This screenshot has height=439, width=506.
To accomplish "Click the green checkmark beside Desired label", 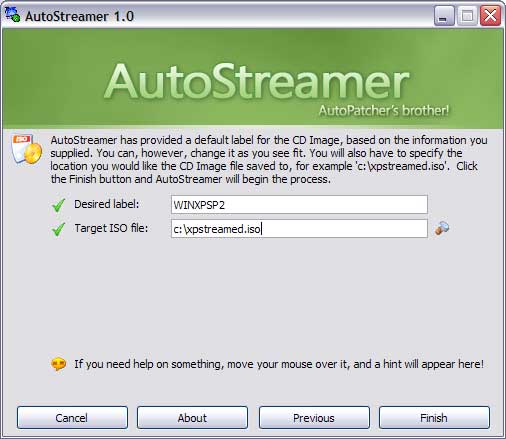I will click(59, 205).
